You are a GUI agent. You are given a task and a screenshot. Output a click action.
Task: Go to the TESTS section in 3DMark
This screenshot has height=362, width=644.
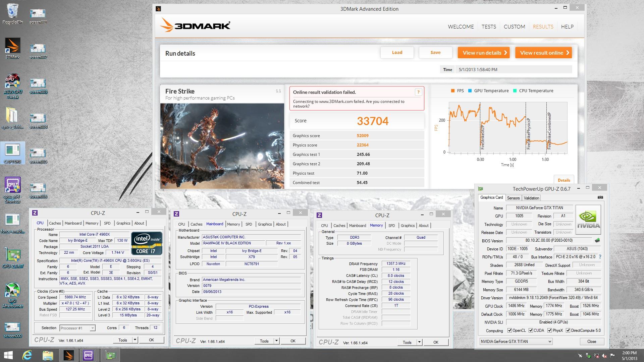tap(489, 27)
